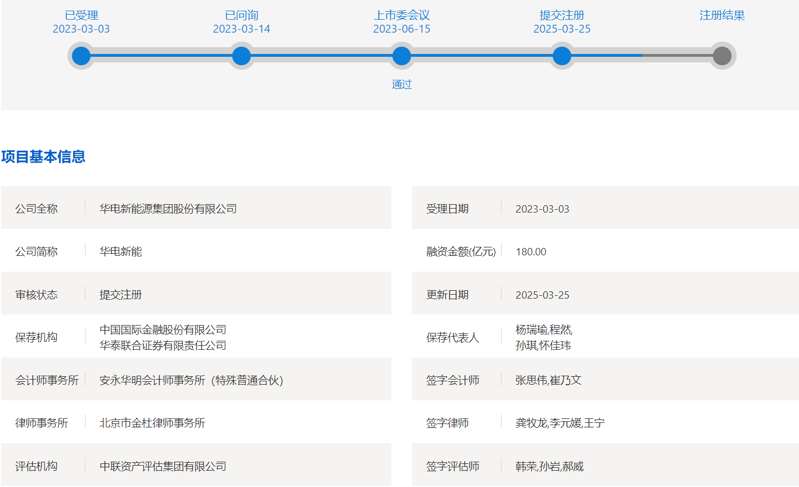Click the 审核状态 field label
The height and width of the screenshot is (487, 799).
coord(36,295)
